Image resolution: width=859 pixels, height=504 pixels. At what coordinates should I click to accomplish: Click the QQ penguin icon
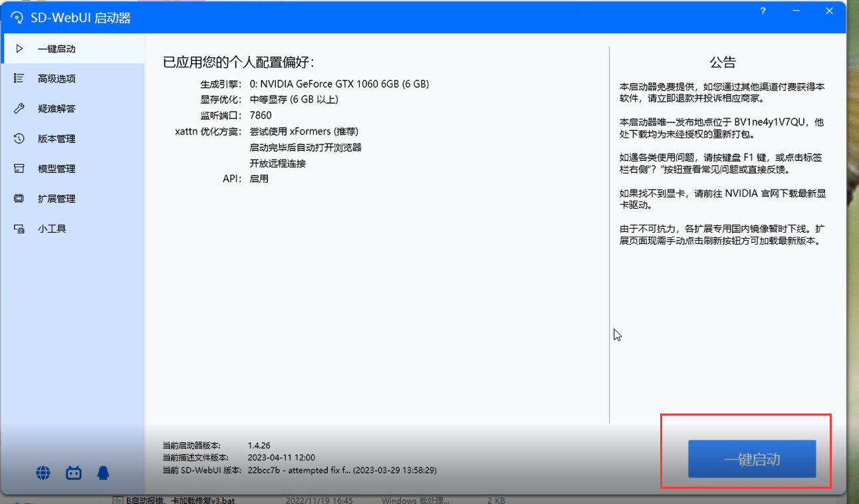[x=102, y=473]
